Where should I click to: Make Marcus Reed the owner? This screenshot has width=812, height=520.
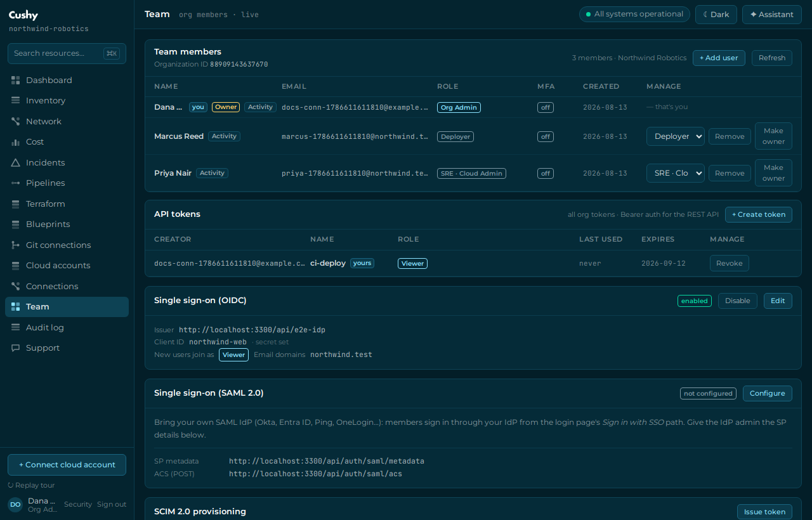[773, 136]
